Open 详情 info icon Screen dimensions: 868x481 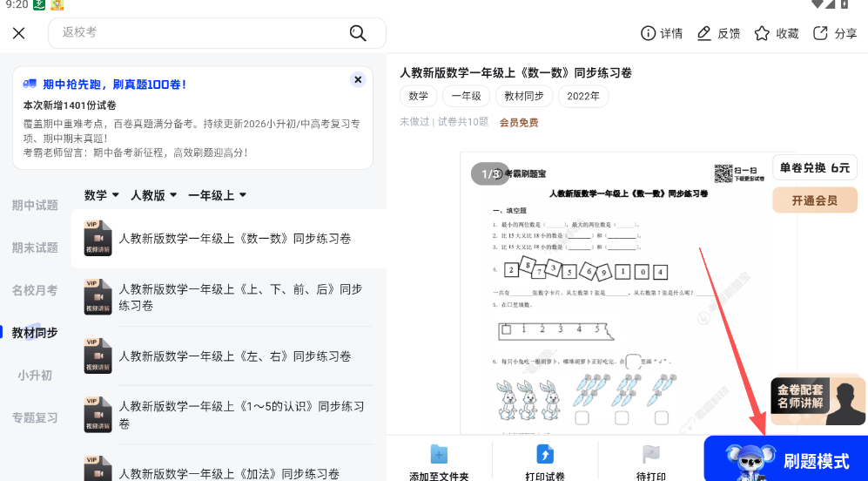click(x=648, y=33)
